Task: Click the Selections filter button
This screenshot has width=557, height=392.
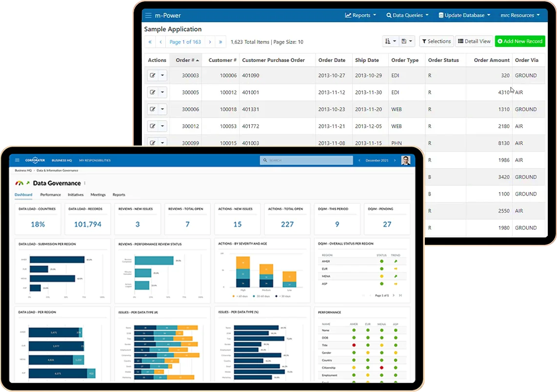Action: point(436,41)
